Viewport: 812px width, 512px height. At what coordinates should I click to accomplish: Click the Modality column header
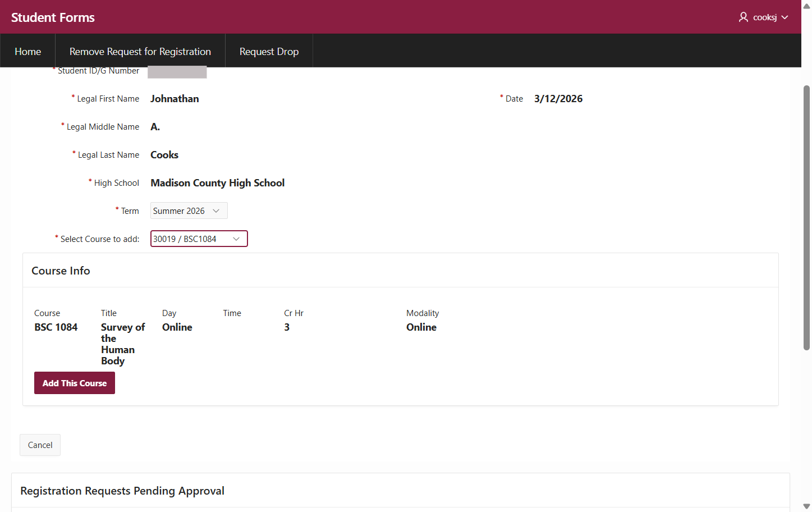point(423,313)
